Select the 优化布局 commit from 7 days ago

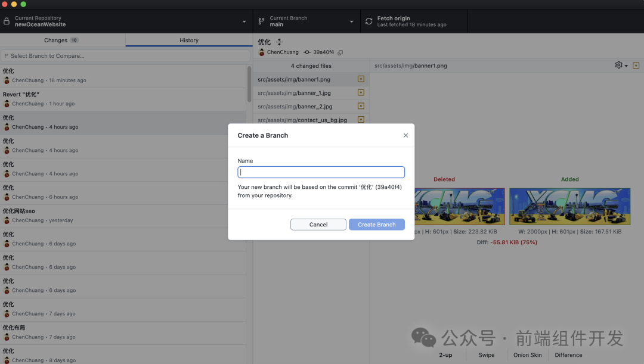(x=123, y=332)
